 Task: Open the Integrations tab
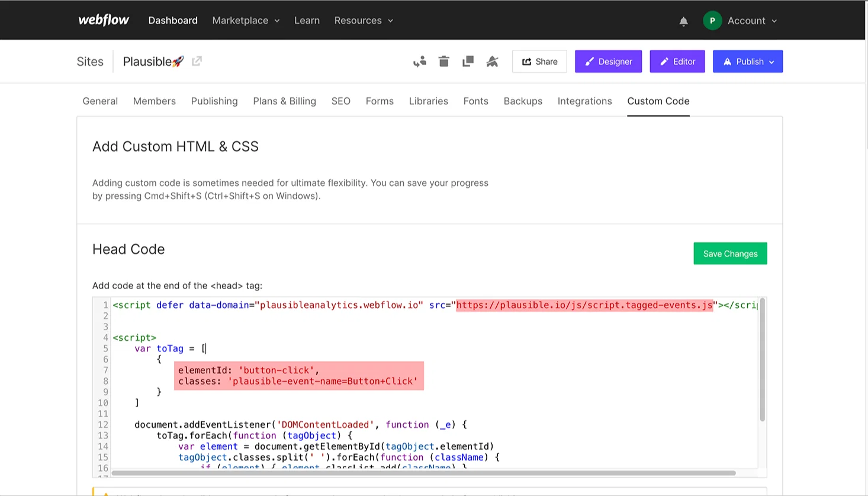click(x=585, y=101)
